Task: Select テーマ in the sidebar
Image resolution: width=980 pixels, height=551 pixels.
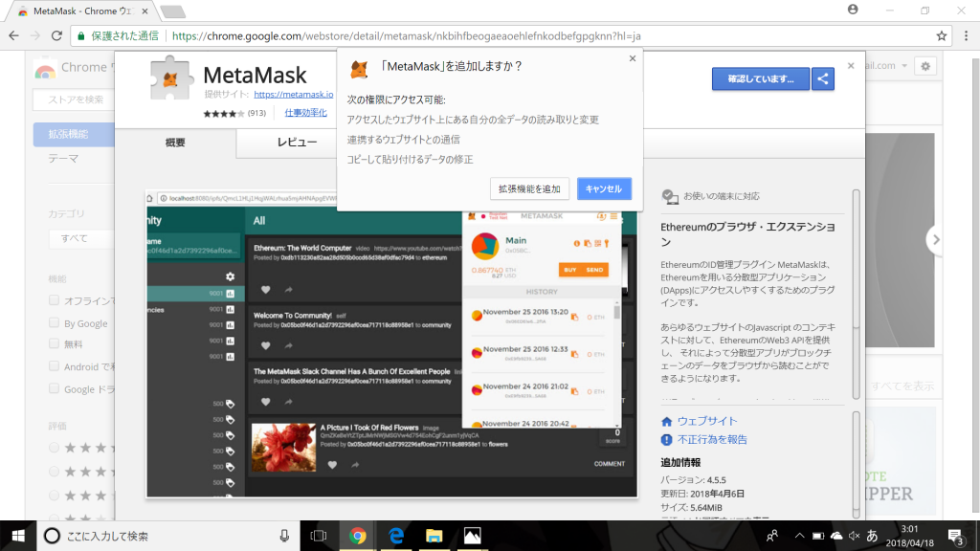Action: 64,159
